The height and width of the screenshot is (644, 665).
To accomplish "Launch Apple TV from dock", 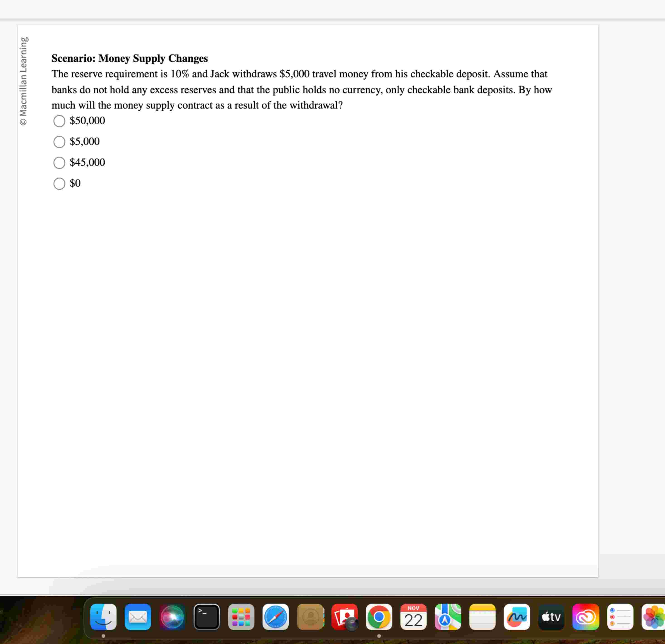I will tap(551, 617).
